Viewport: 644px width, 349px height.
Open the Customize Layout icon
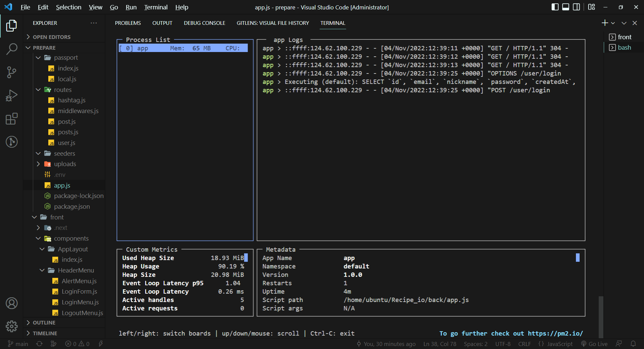point(592,7)
